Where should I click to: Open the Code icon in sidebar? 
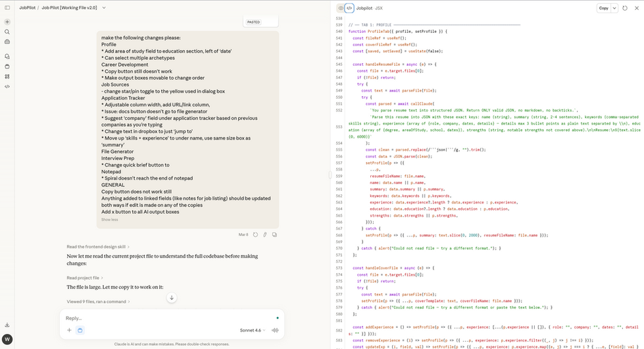(x=7, y=87)
